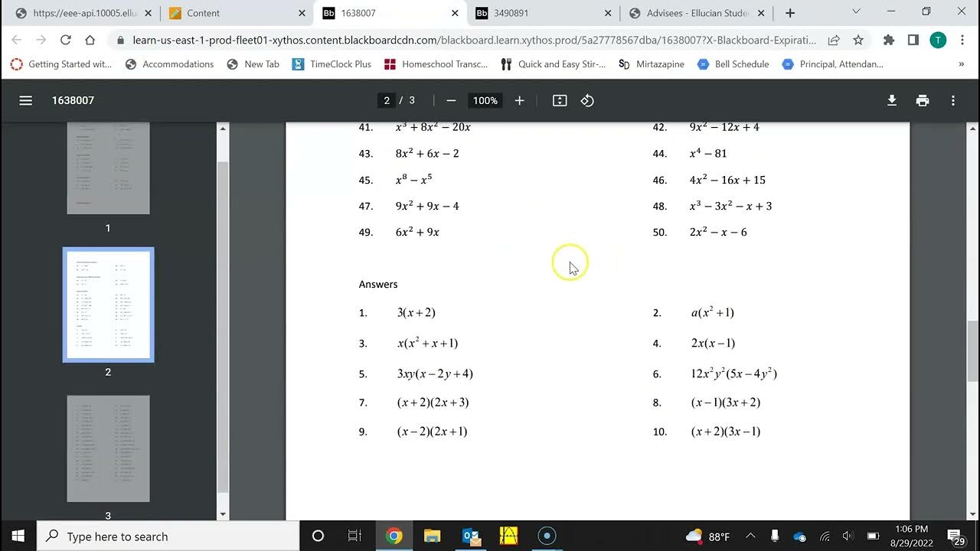This screenshot has width=980, height=551.
Task: Open the Accommodations bookmark
Action: point(169,64)
